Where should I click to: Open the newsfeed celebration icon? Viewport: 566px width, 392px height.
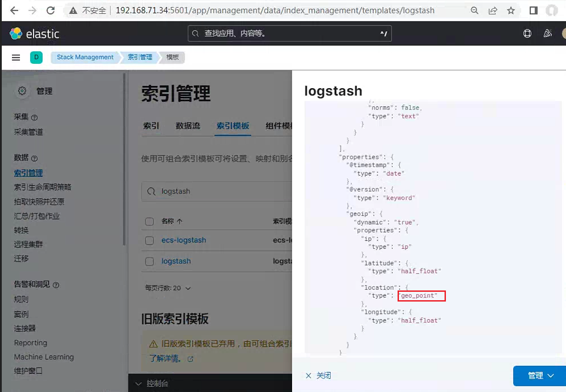coord(548,34)
